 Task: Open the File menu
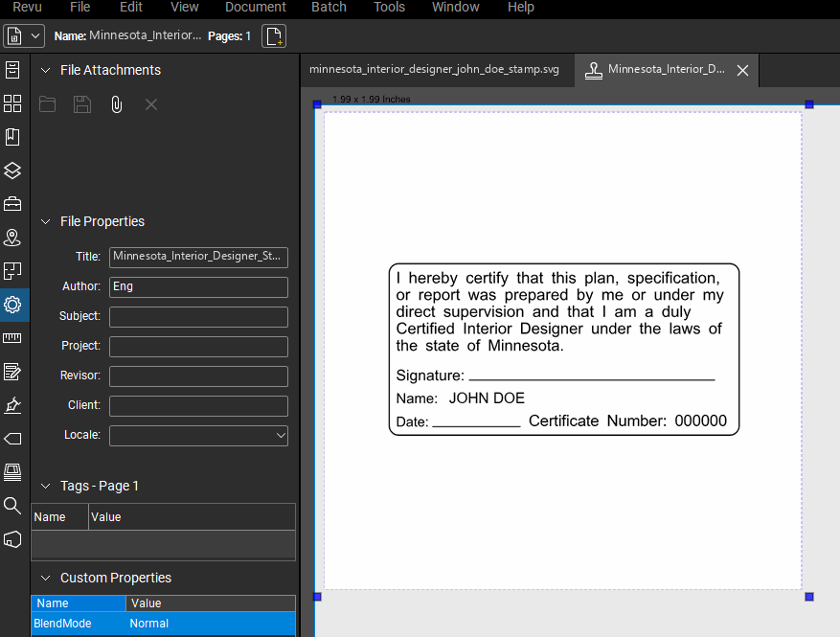pyautogui.click(x=79, y=7)
